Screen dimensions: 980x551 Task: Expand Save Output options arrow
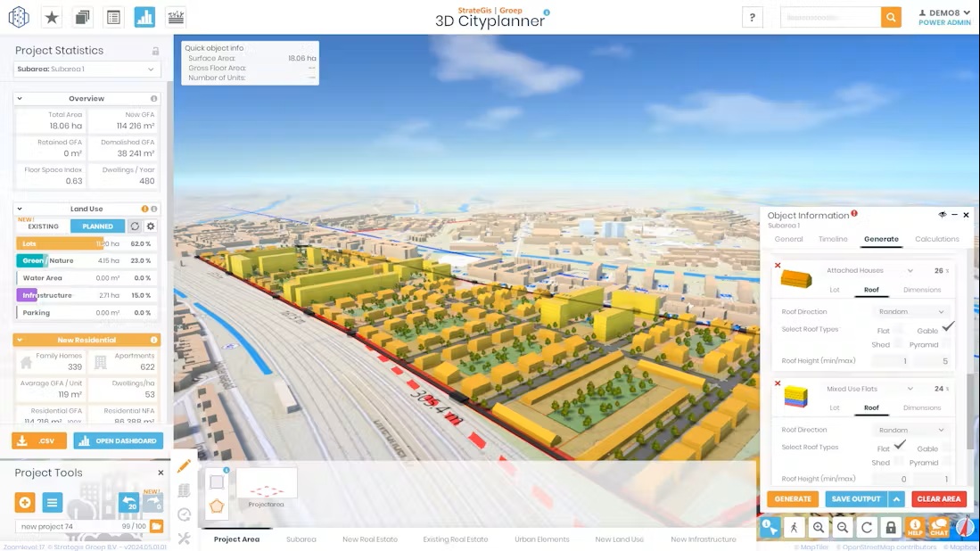coord(896,498)
